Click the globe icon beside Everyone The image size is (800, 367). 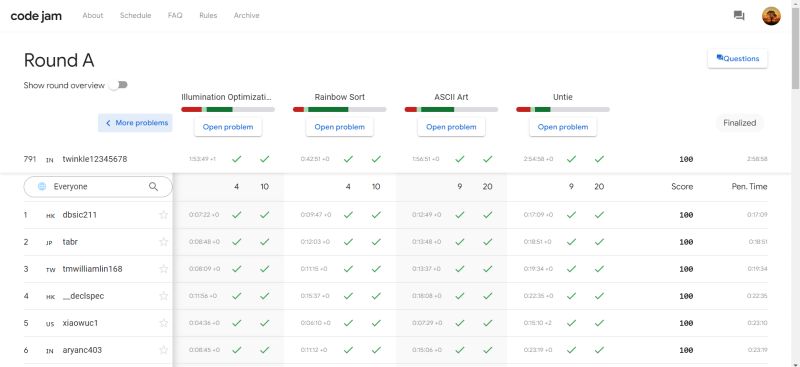pyautogui.click(x=42, y=187)
